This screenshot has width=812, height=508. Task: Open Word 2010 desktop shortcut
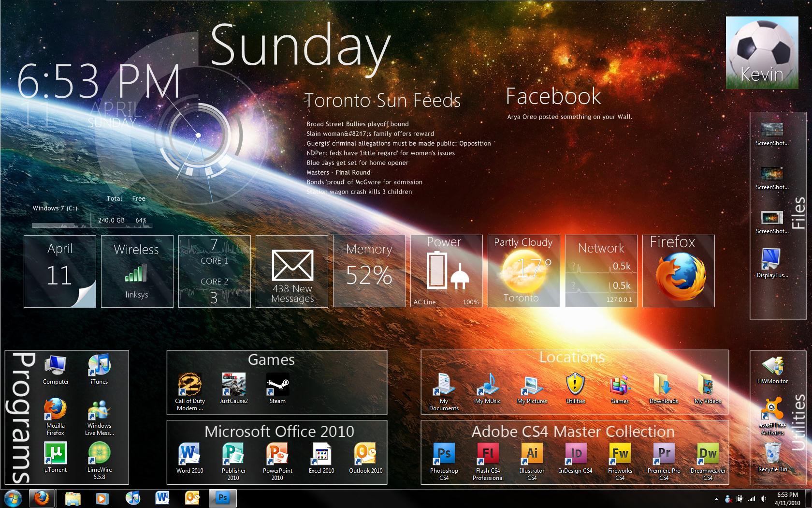coord(189,458)
